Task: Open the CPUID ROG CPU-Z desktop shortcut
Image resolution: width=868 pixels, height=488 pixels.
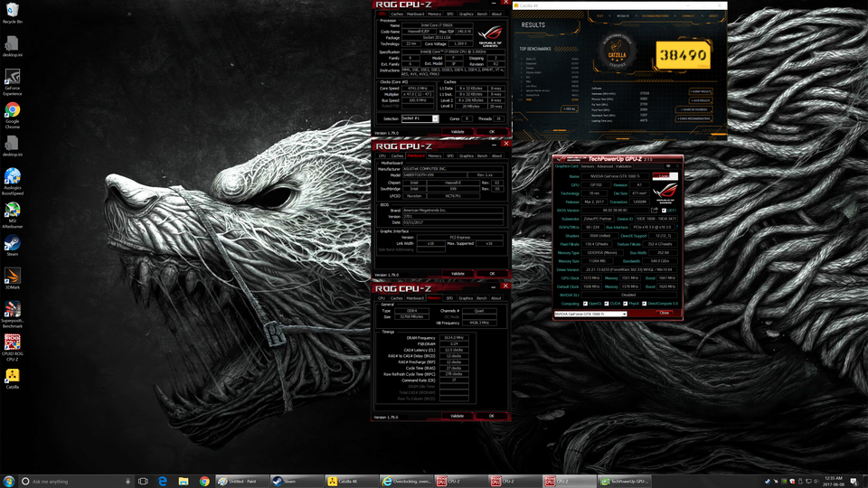Action: [x=12, y=347]
